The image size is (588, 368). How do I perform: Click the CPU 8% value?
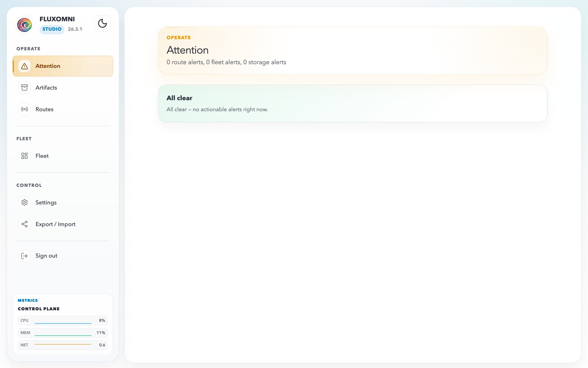(x=102, y=321)
